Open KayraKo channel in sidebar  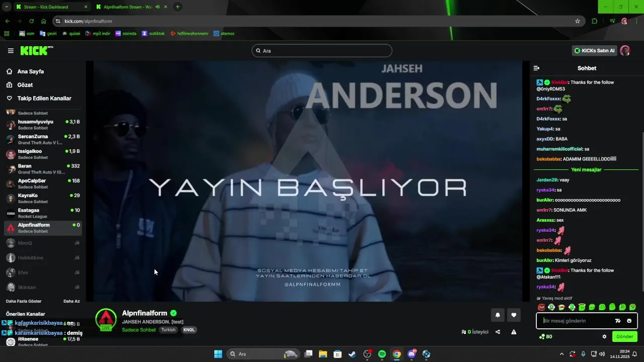43,198
